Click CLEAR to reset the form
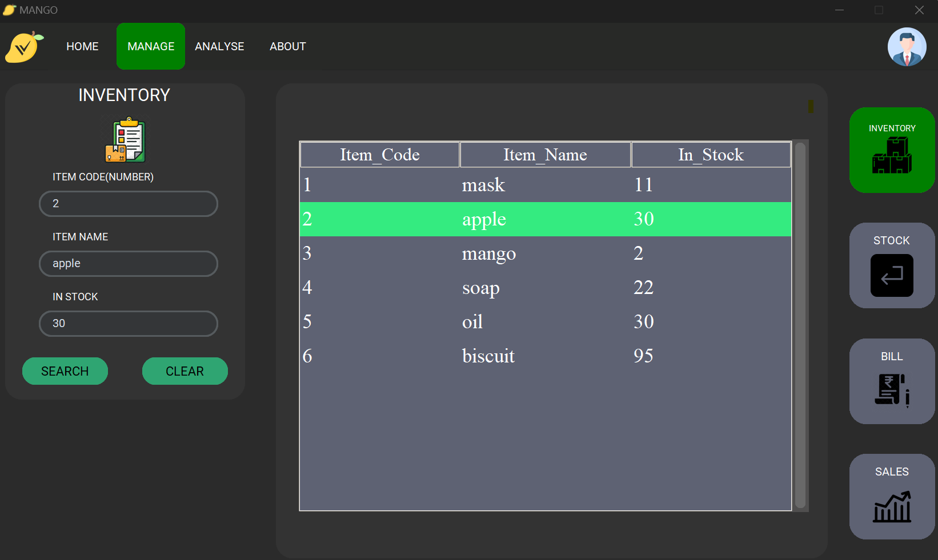Viewport: 938px width, 560px height. click(x=185, y=371)
